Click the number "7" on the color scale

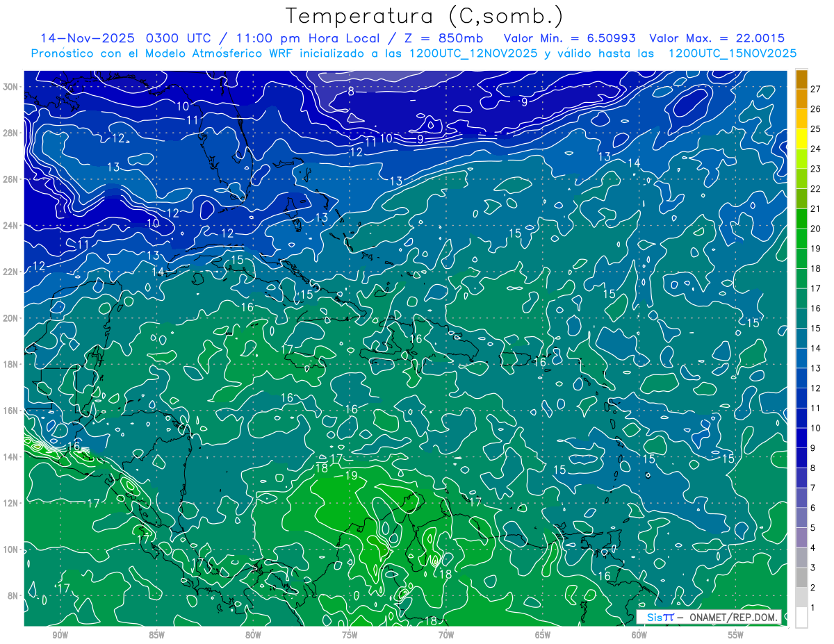[x=812, y=488]
